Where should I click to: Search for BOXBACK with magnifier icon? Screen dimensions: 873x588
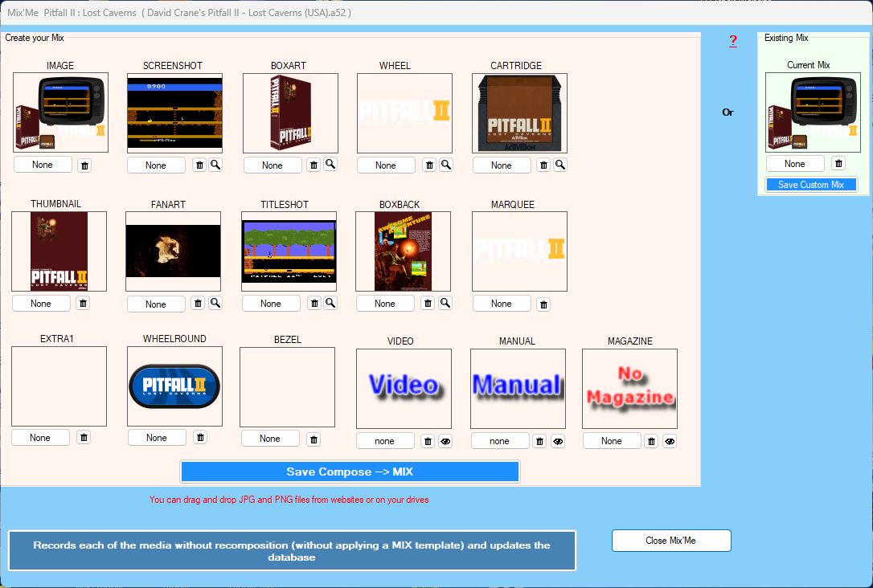(445, 303)
